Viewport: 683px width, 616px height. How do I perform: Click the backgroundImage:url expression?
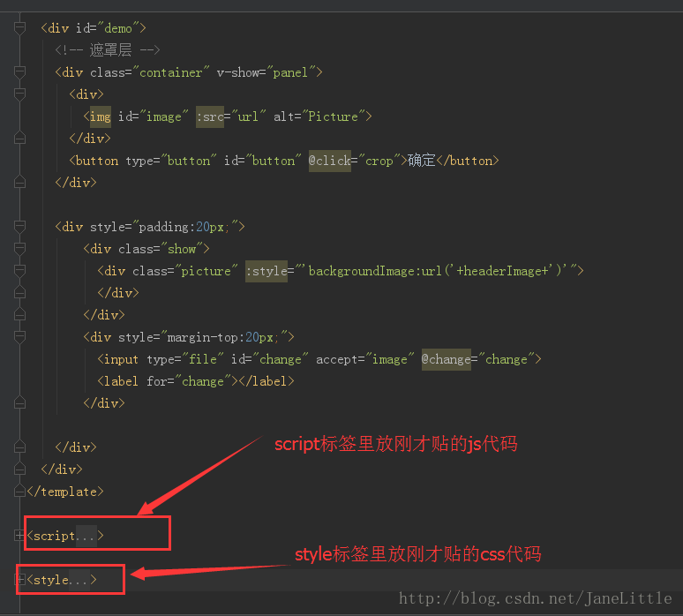375,271
